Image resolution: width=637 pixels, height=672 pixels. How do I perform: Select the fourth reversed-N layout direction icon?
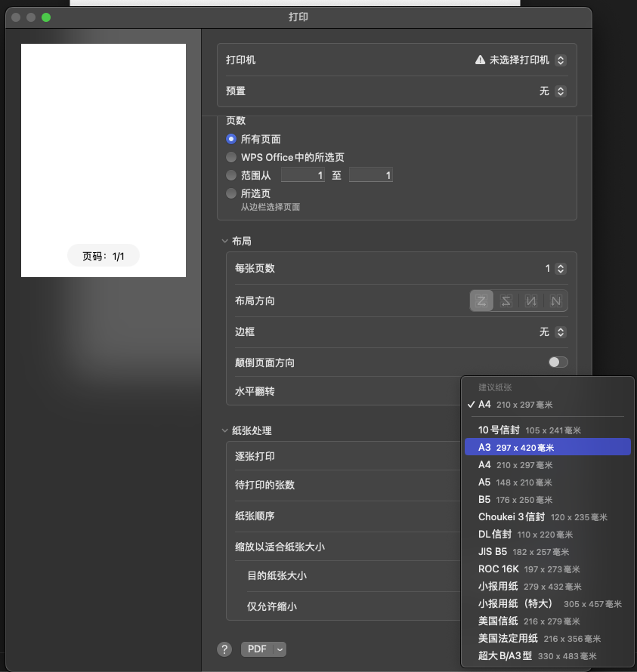pyautogui.click(x=556, y=301)
